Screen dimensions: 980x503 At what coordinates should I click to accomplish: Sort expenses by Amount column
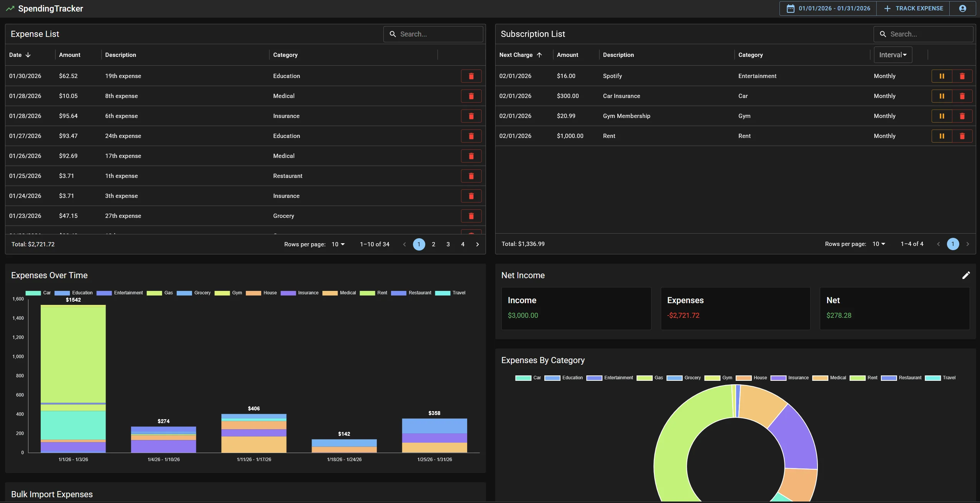coord(70,55)
